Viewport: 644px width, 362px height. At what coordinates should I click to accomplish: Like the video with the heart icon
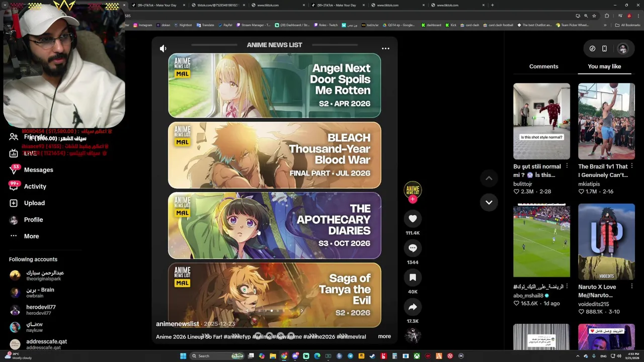click(x=413, y=219)
